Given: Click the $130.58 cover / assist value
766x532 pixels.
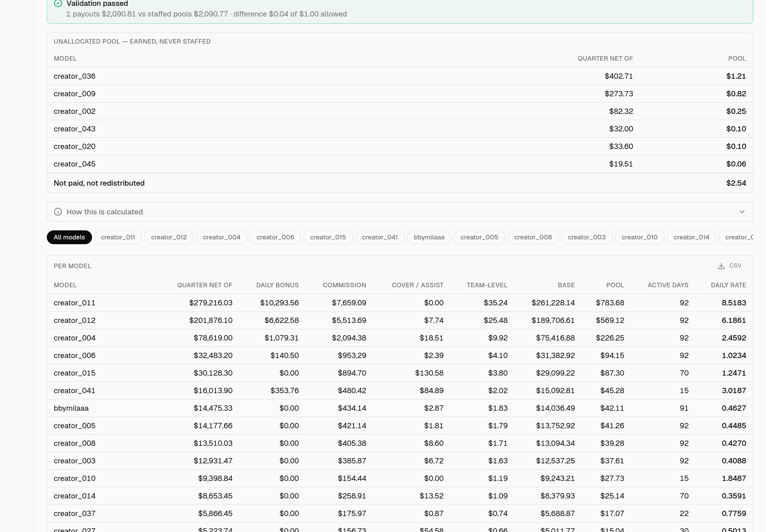Looking at the screenshot, I should pos(429,373).
